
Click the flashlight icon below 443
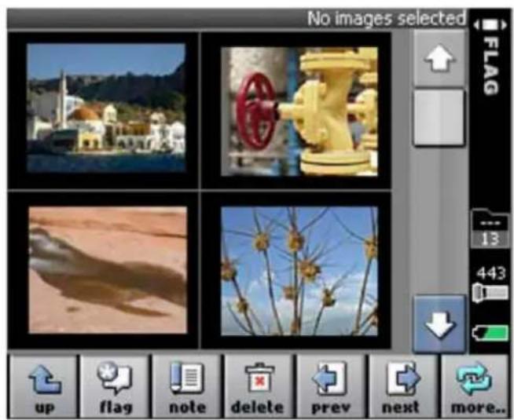[x=490, y=292]
